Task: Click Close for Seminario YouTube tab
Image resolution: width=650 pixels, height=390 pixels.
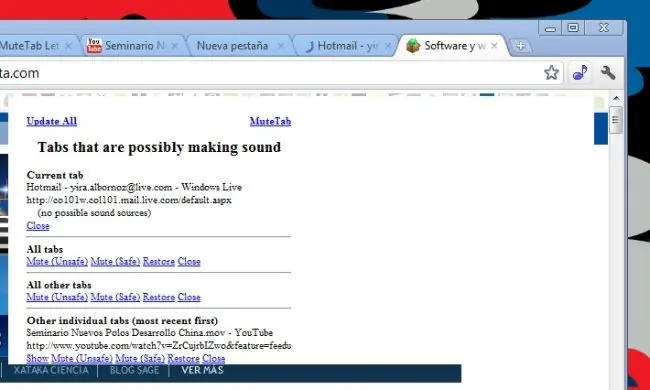Action: 214,359
